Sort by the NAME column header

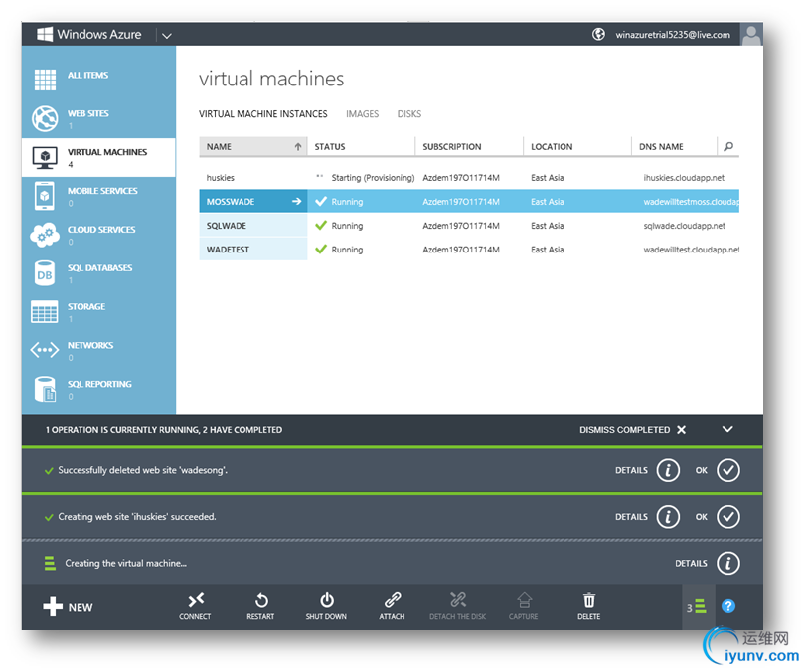[x=253, y=147]
